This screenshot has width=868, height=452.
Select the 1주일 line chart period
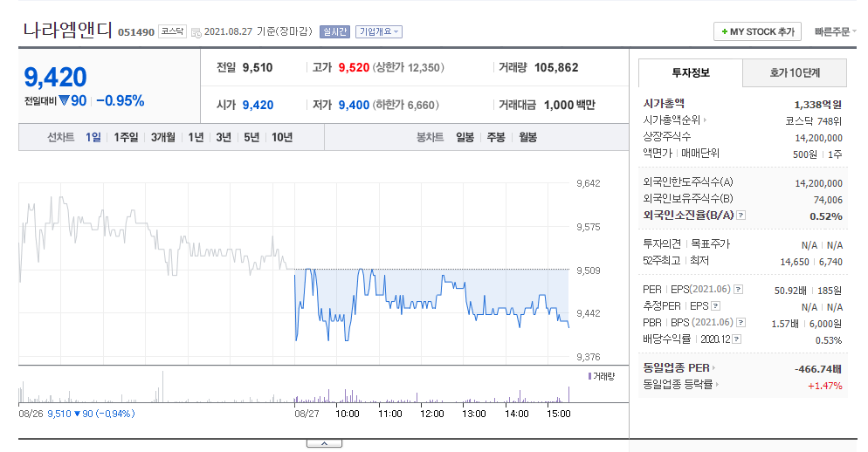click(126, 137)
